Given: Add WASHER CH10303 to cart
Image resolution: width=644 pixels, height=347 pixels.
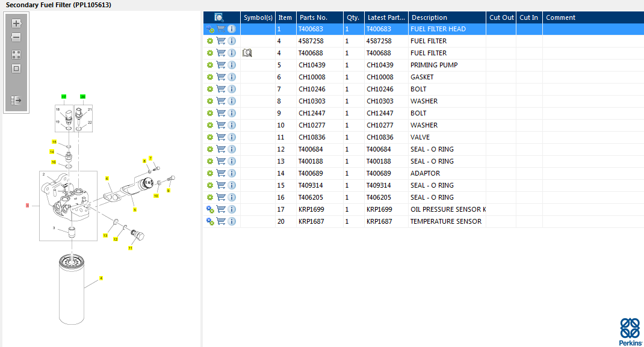Looking at the screenshot, I should click(x=221, y=101).
